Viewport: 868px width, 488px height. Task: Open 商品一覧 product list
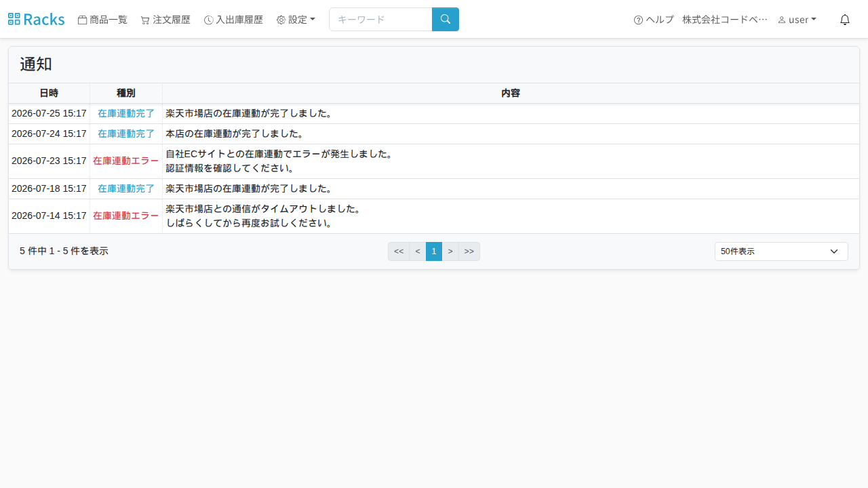coord(102,20)
